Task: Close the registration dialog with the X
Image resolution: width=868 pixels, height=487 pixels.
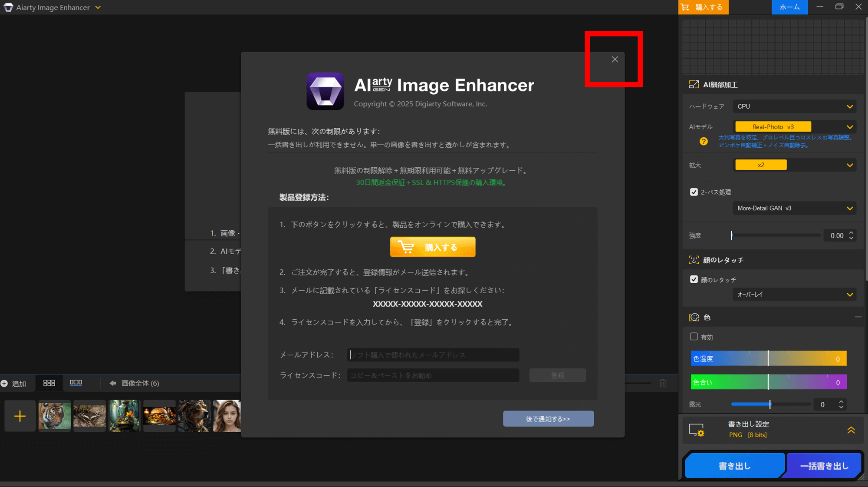Action: 615,60
